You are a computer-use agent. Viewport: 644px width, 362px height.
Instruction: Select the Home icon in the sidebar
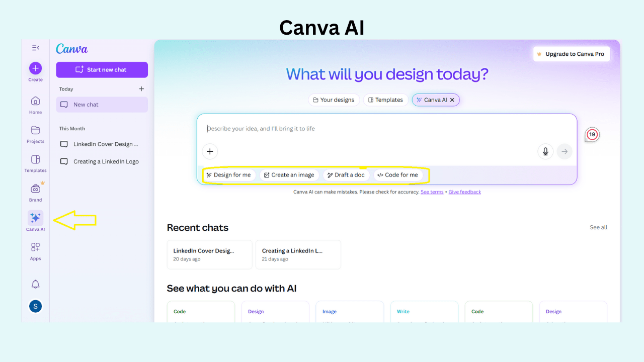35,102
